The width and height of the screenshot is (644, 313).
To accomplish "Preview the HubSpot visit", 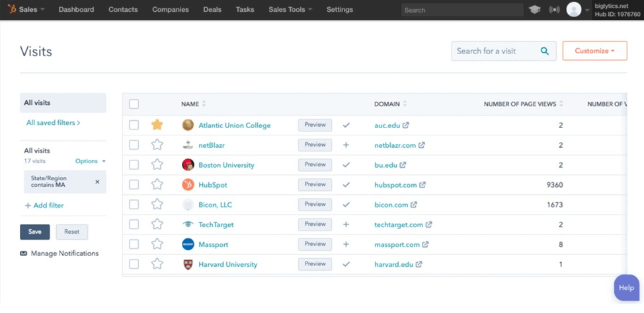I will point(315,185).
